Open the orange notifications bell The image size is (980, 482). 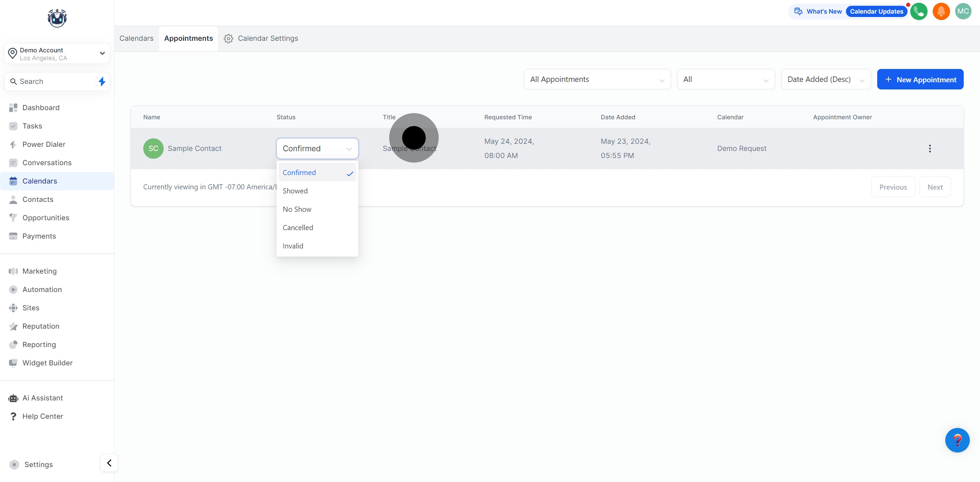tap(941, 12)
